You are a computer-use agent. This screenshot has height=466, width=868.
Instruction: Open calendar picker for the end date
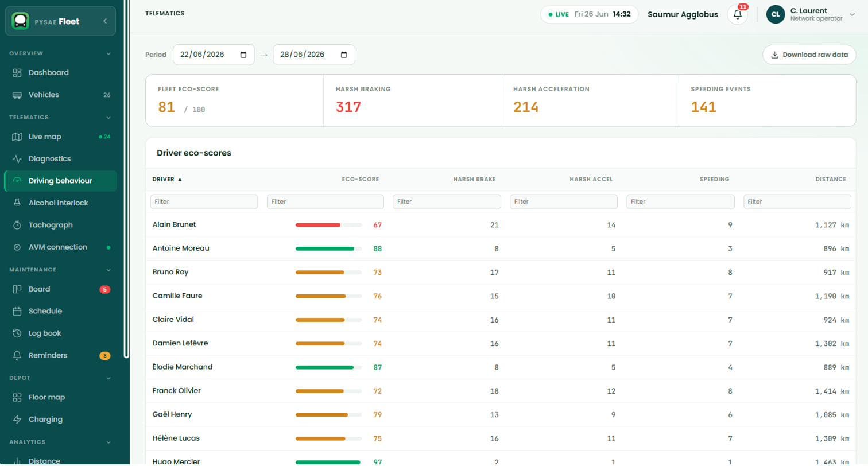click(x=344, y=55)
